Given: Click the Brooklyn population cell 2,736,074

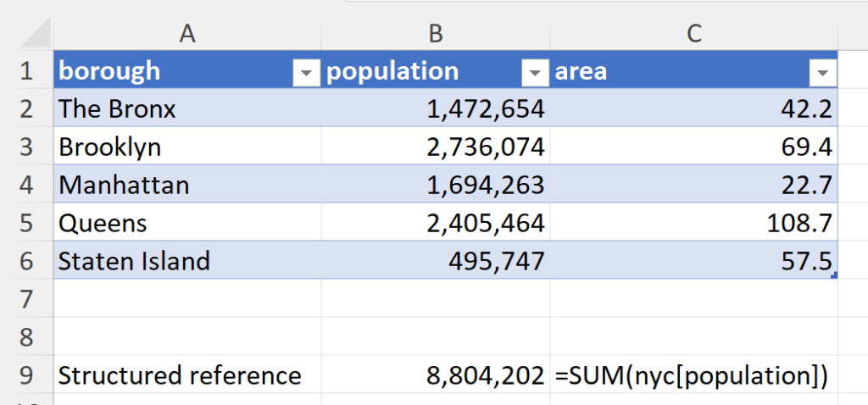Looking at the screenshot, I should [x=435, y=147].
